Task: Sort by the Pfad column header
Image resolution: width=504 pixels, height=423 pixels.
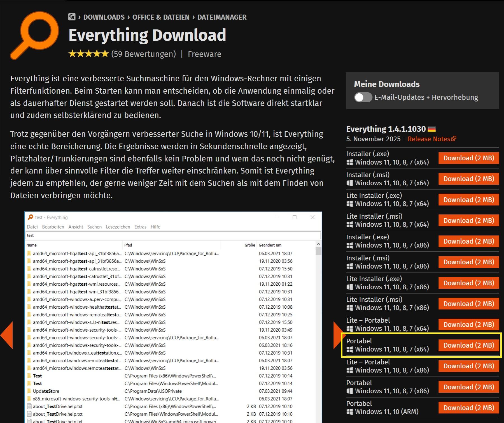Action: 128,245
